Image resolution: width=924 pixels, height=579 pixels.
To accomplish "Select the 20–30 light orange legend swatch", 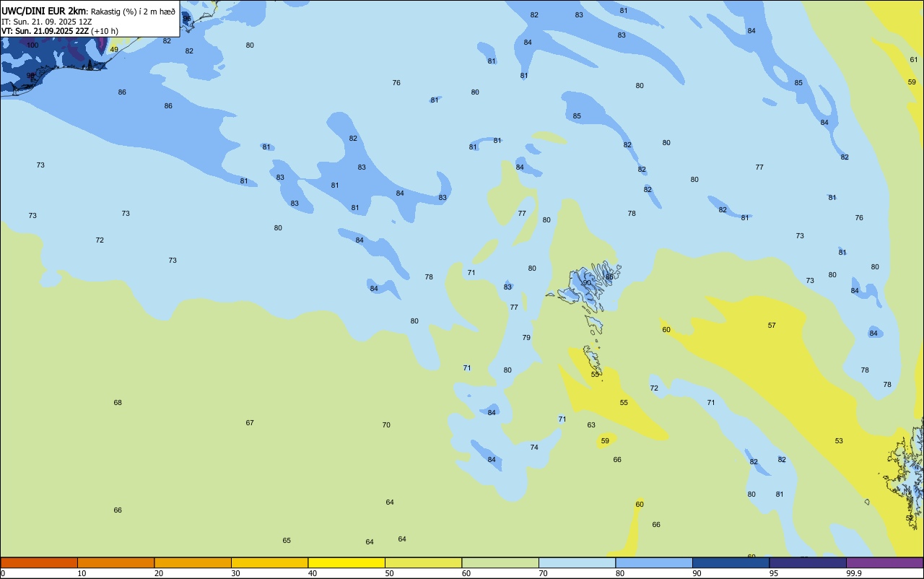I will [x=193, y=562].
